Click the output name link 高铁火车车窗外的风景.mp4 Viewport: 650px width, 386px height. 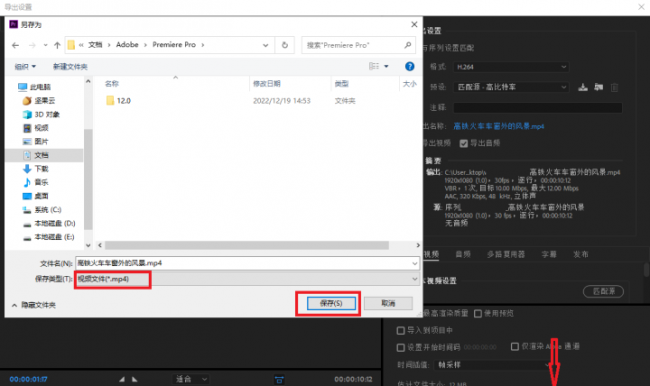click(499, 126)
